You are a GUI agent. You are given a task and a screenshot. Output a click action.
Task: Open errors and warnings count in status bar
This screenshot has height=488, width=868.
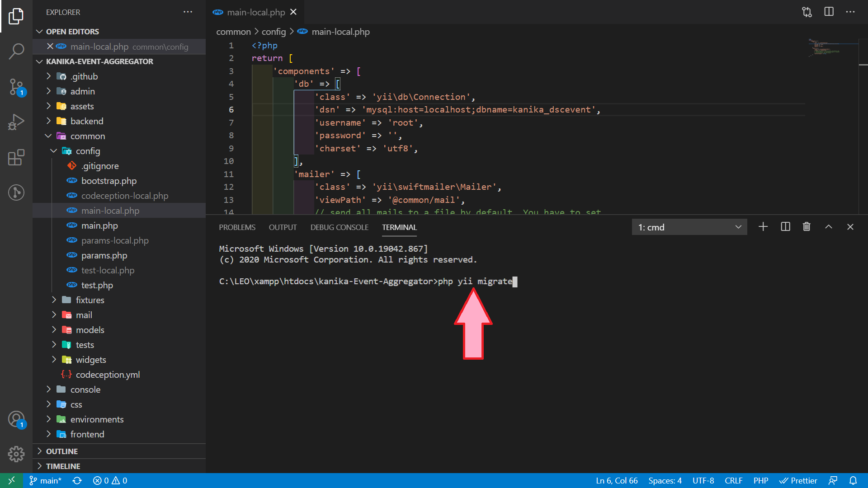coord(110,481)
